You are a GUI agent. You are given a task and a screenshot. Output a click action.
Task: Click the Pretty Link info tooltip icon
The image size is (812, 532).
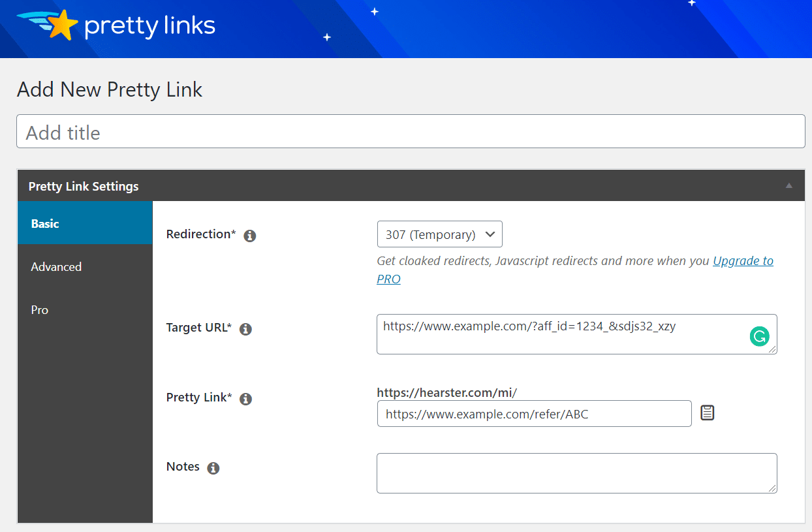tap(245, 399)
